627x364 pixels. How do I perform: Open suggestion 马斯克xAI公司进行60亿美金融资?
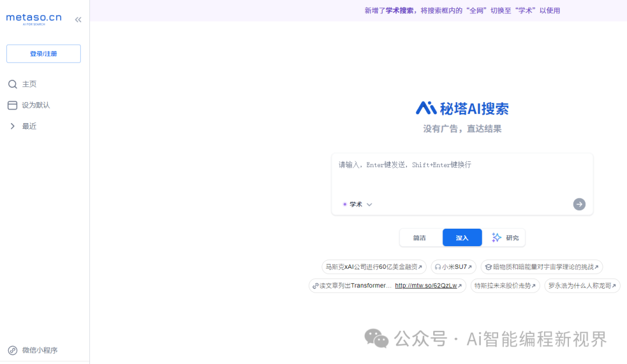(x=374, y=267)
